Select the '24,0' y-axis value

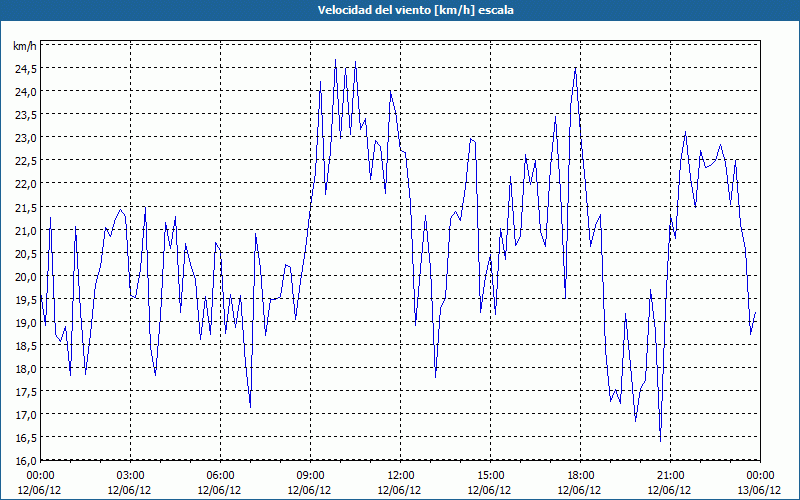[25, 92]
